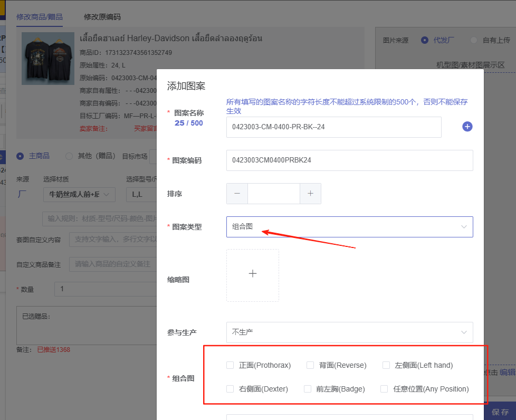Switch to the 修改原编码 tab
516x420 pixels.
(x=102, y=17)
